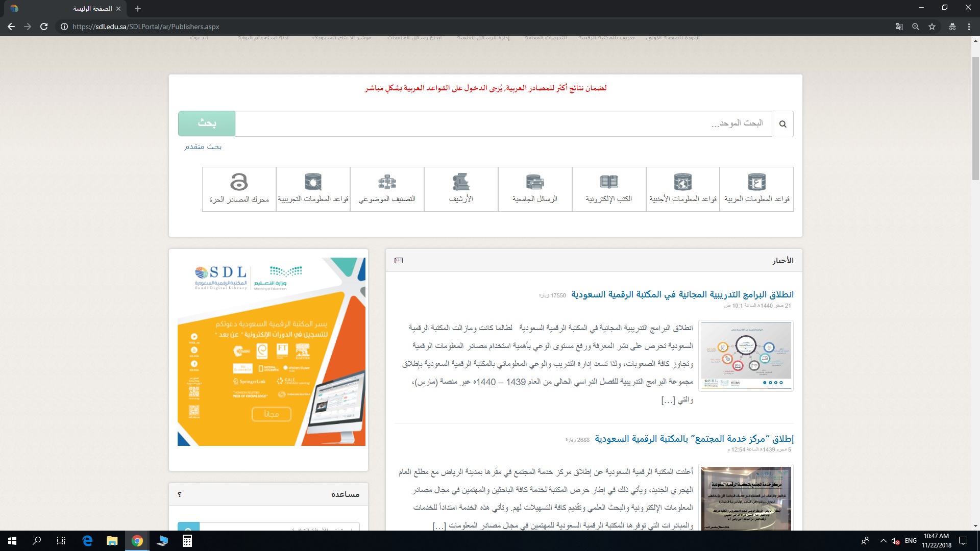Open the Arabic databases icon tile
The width and height of the screenshot is (980, 551).
756,188
